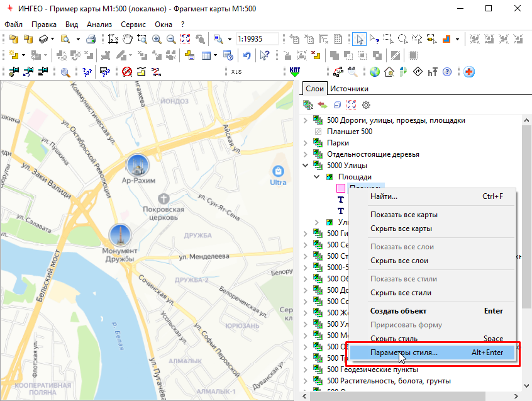Click the XLS export button
Screen dimensions: 532x401
coord(236,72)
